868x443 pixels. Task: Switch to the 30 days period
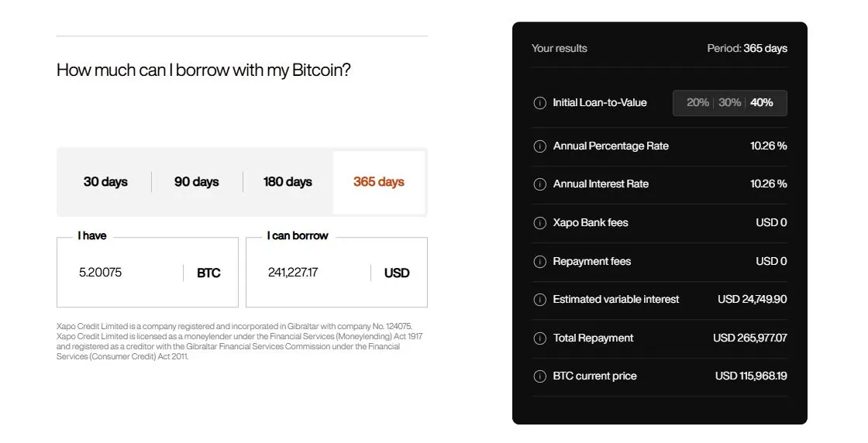coord(105,182)
